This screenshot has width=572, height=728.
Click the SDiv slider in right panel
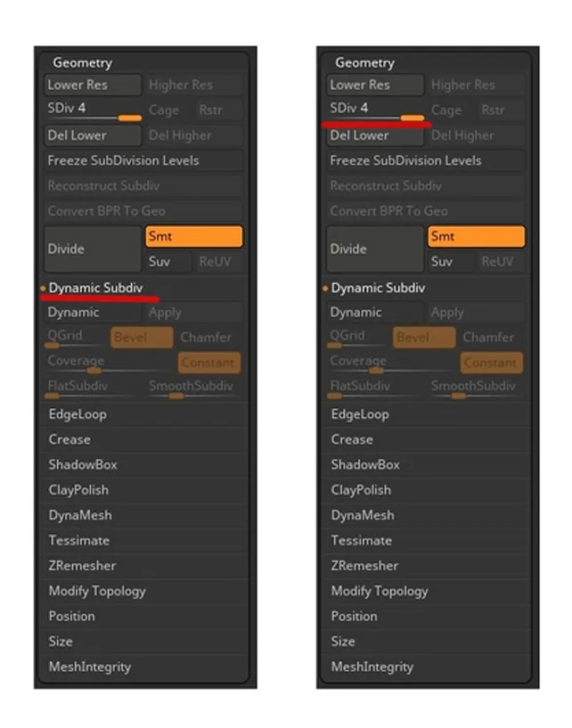pos(375,111)
